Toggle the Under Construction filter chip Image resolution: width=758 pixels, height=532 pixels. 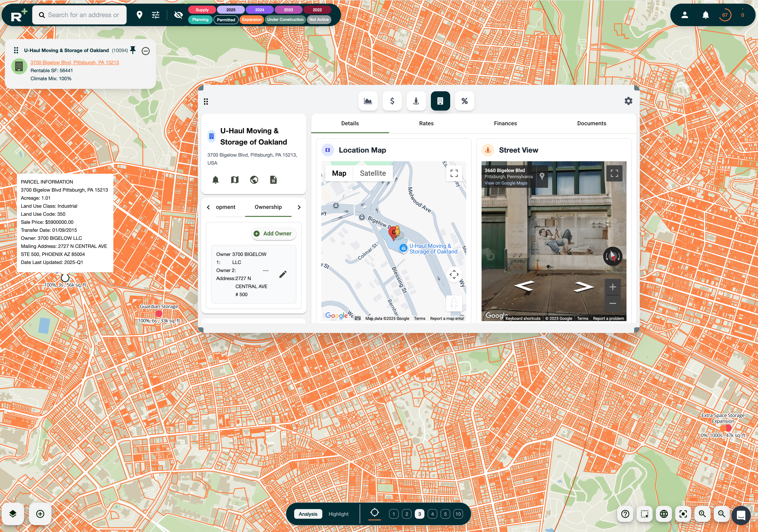point(285,20)
